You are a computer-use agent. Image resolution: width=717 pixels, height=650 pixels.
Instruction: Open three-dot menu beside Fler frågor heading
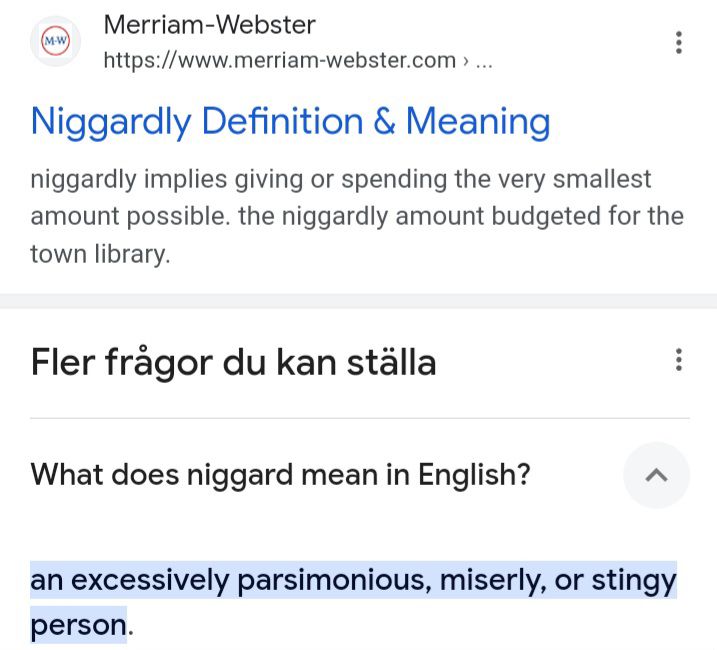(x=679, y=360)
